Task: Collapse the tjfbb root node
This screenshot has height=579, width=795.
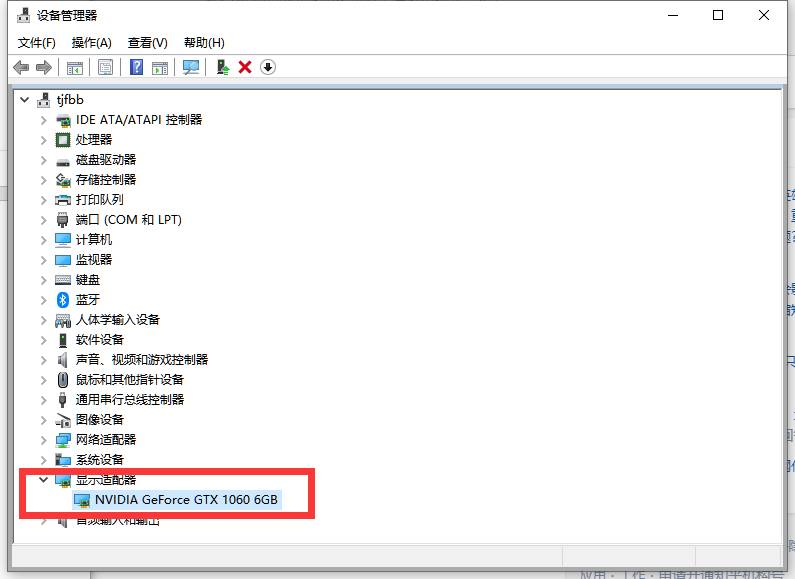Action: pyautogui.click(x=24, y=100)
